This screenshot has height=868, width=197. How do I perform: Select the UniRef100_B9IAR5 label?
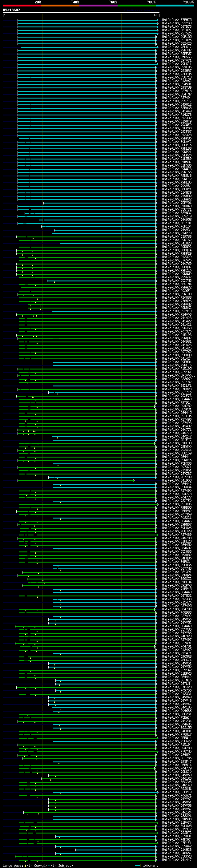click(x=177, y=40)
